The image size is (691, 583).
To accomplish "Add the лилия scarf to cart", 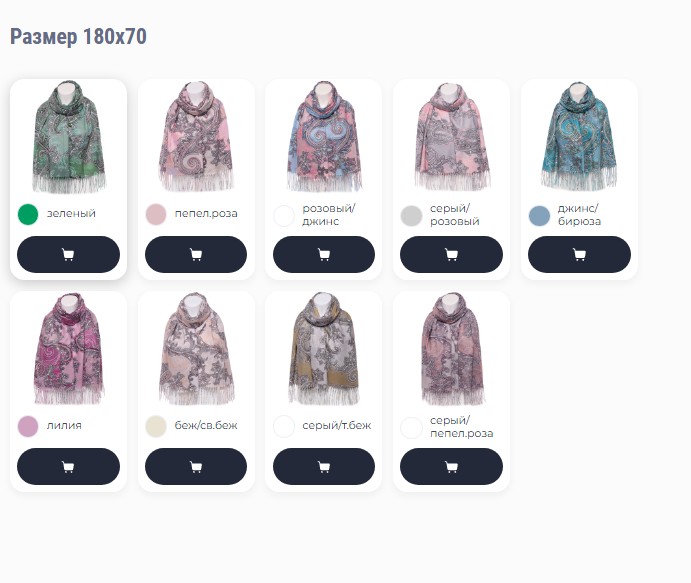I will point(68,466).
